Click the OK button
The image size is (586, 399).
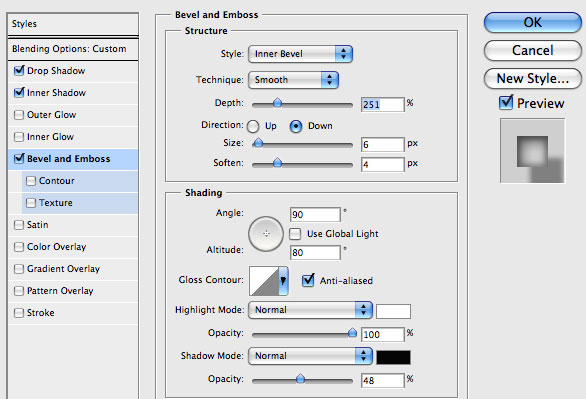533,22
